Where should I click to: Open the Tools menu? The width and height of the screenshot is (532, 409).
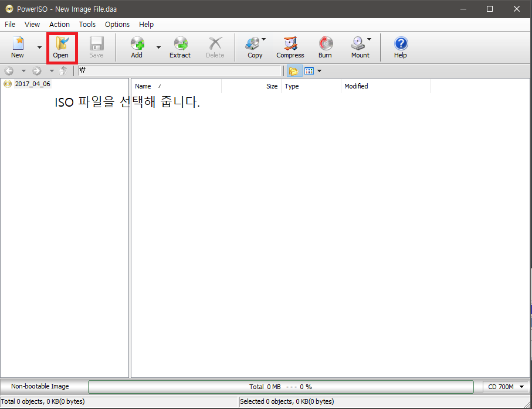(87, 24)
